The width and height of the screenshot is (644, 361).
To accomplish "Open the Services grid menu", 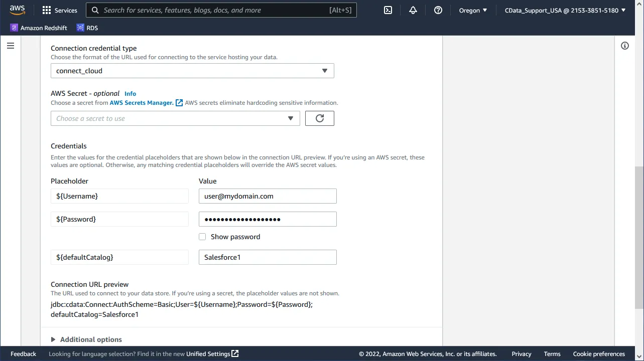I will click(60, 10).
